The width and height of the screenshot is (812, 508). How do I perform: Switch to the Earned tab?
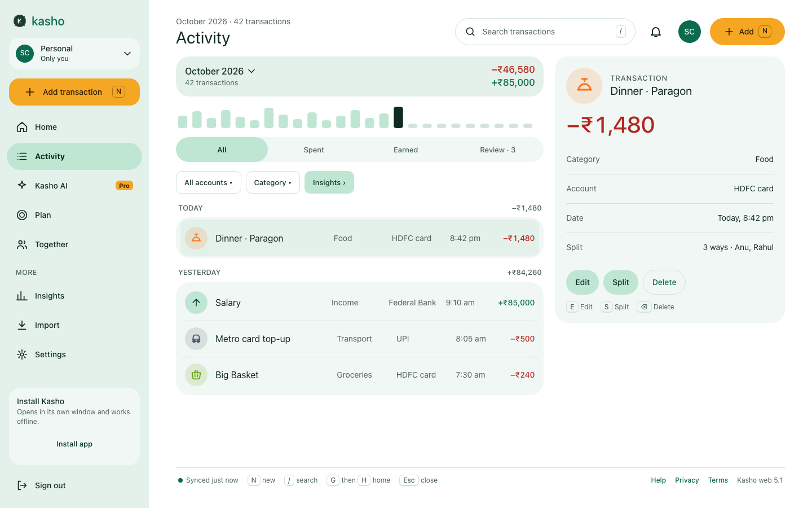click(406, 150)
